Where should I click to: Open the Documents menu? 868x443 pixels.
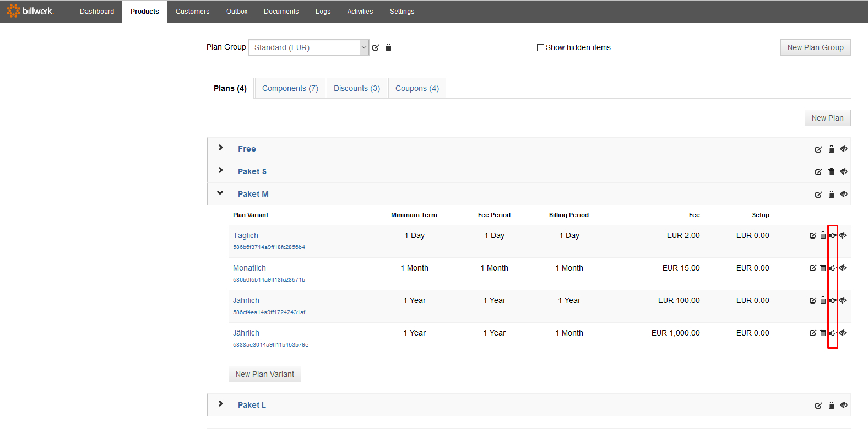pyautogui.click(x=281, y=12)
